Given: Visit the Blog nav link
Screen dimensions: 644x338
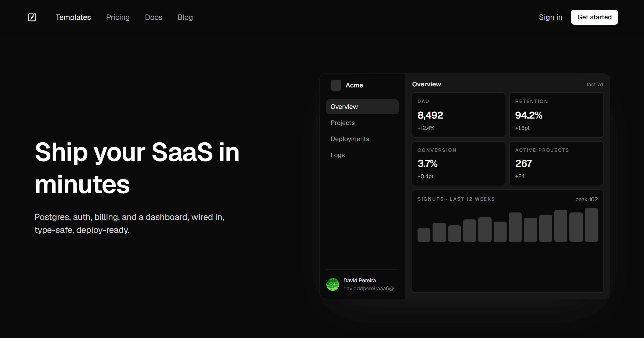Looking at the screenshot, I should click(185, 17).
